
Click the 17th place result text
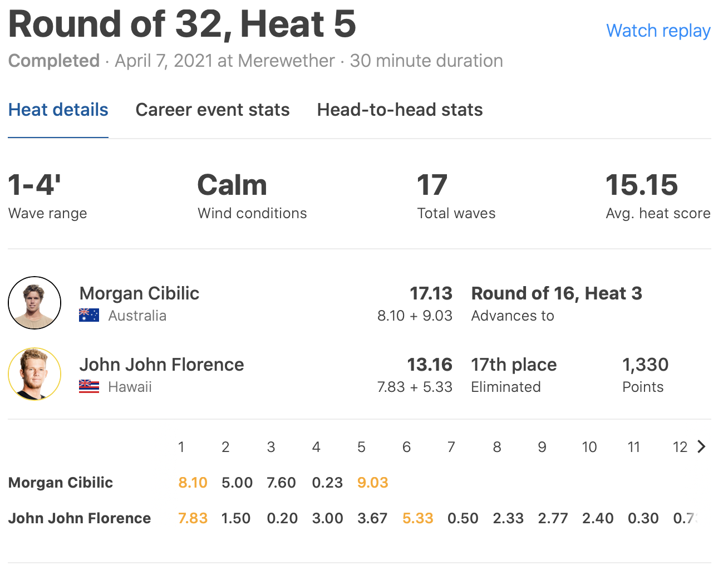513,365
